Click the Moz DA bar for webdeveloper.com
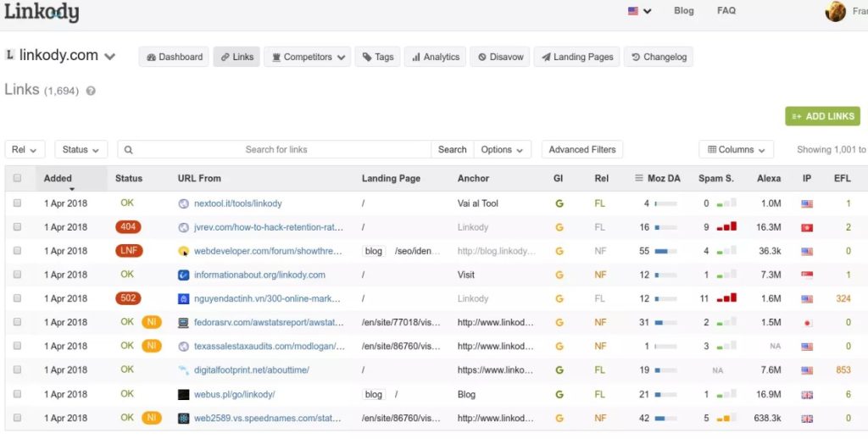868x439 pixels. click(x=665, y=251)
